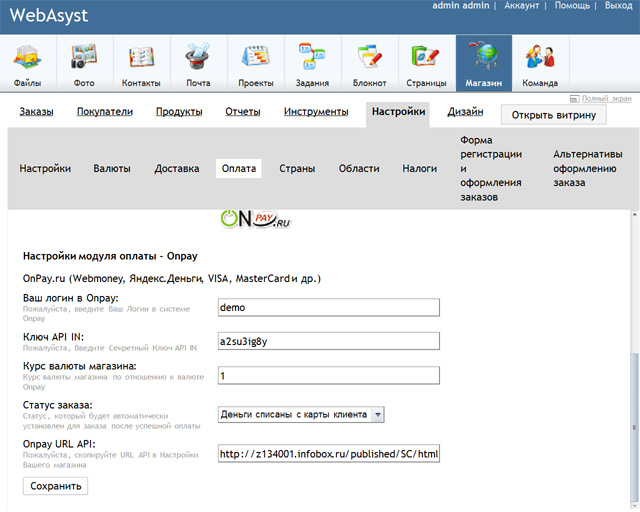The width and height of the screenshot is (640, 512).
Task: Select the Валюты settings tab
Action: pos(112,169)
